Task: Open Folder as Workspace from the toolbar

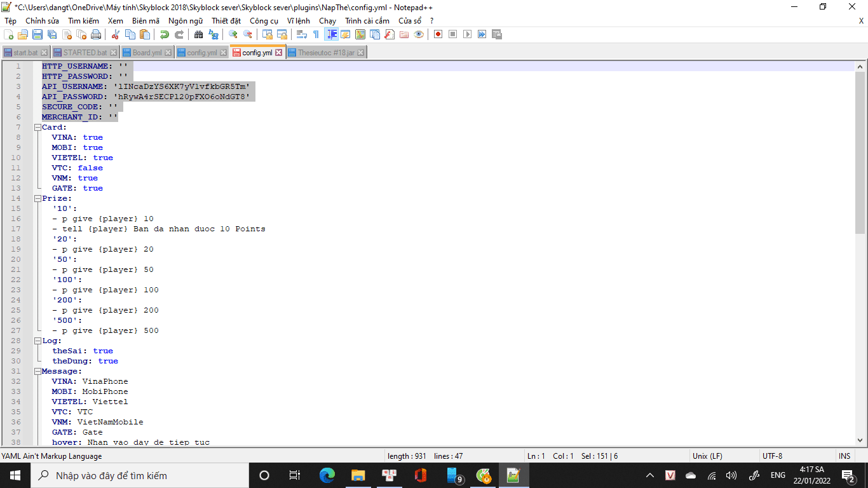Action: tap(404, 34)
